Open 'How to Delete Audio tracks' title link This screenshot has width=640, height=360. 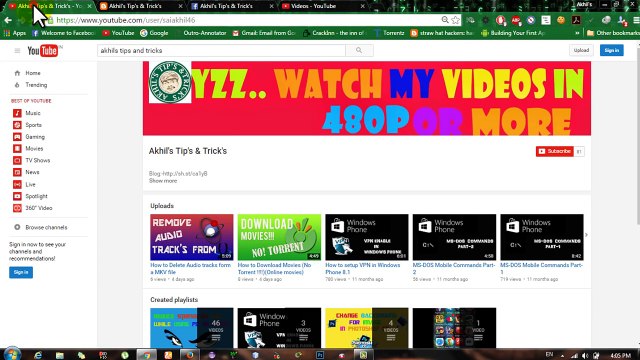tap(190, 269)
